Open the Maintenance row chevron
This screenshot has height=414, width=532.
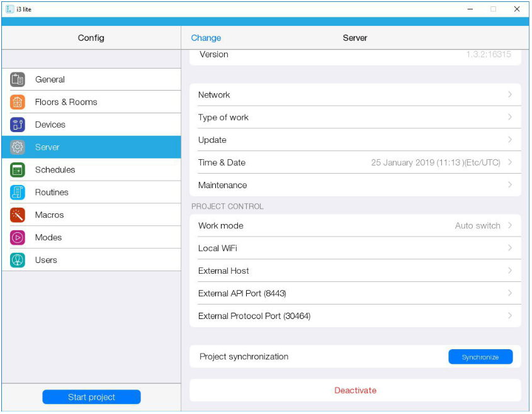coord(509,185)
